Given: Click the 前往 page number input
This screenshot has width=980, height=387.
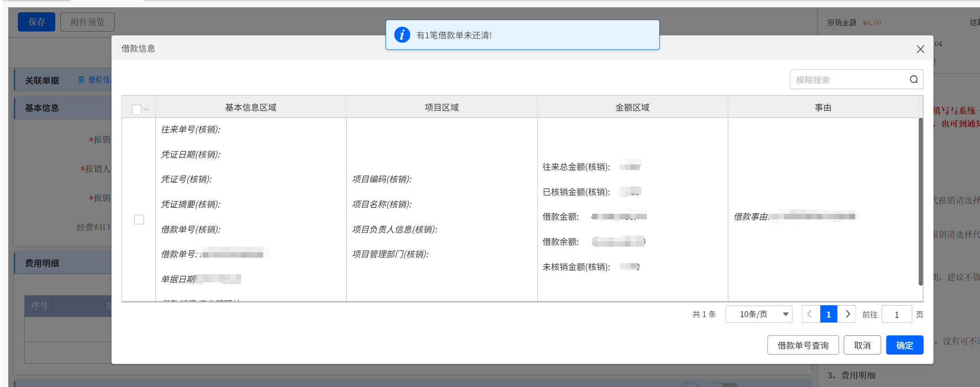Looking at the screenshot, I should pos(896,314).
